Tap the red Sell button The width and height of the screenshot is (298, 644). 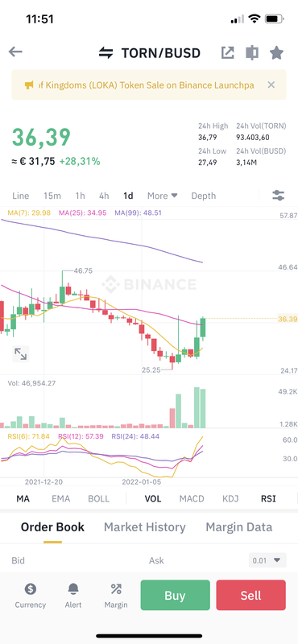click(x=250, y=595)
